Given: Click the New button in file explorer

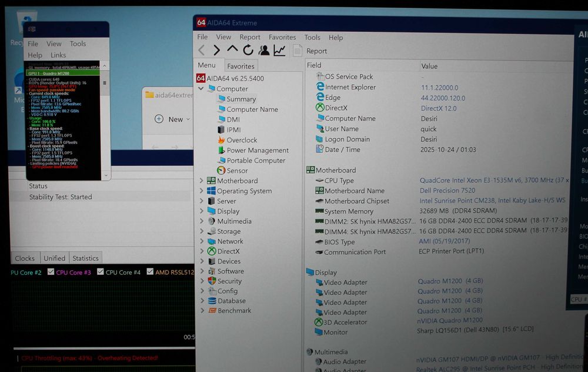Looking at the screenshot, I should 172,119.
